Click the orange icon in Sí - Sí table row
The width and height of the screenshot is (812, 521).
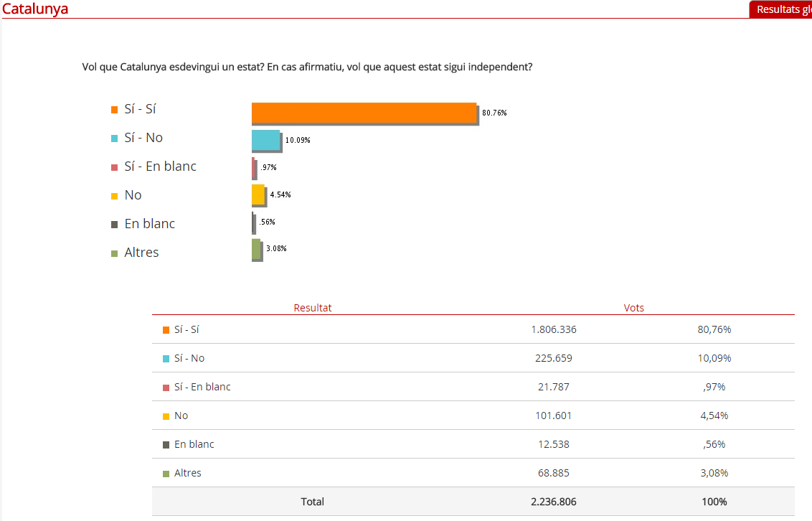pos(166,330)
